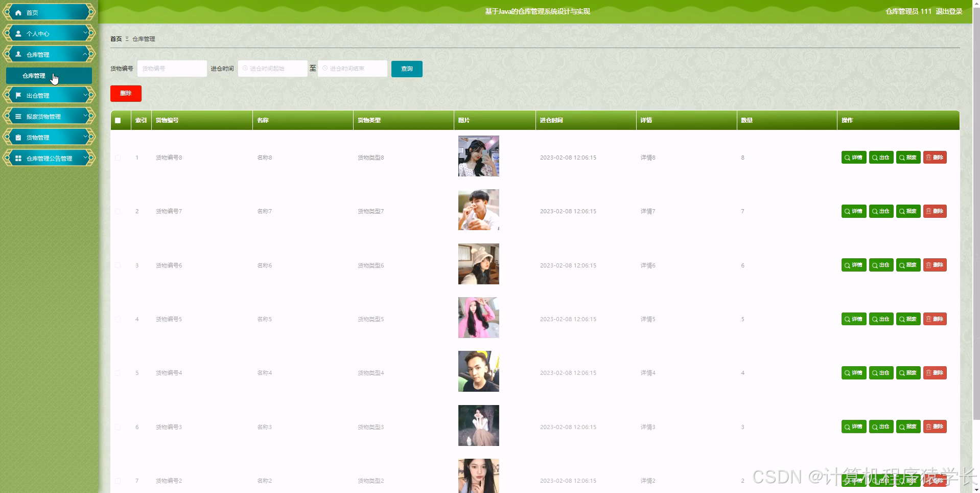Check the checkbox for row 货物编号2
Screen dimensions: 980x493
pyautogui.click(x=118, y=481)
